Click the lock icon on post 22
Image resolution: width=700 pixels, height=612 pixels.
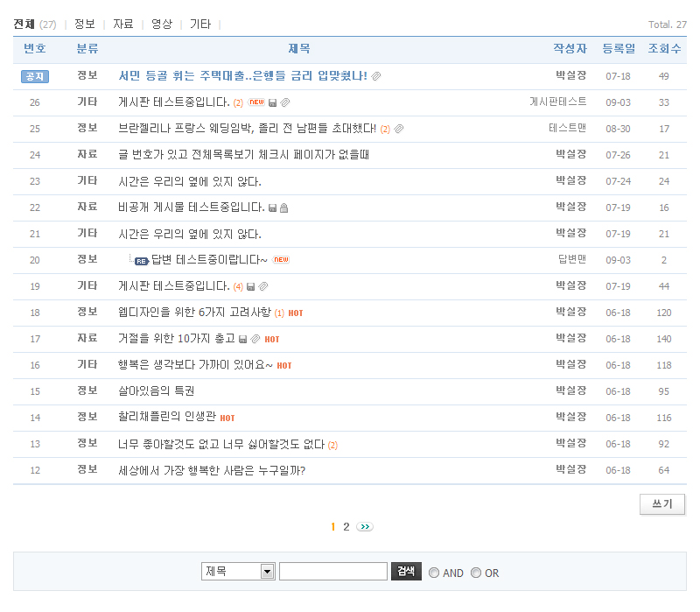[x=283, y=208]
